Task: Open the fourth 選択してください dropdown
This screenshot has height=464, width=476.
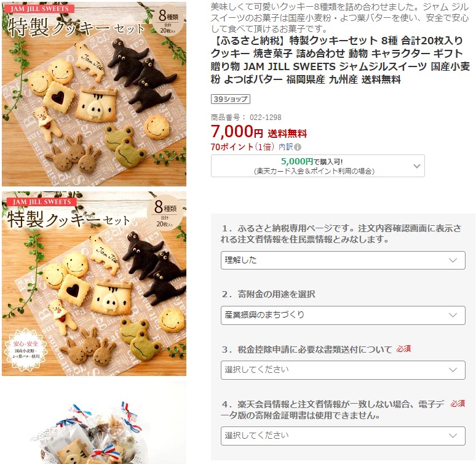Action: [343, 436]
